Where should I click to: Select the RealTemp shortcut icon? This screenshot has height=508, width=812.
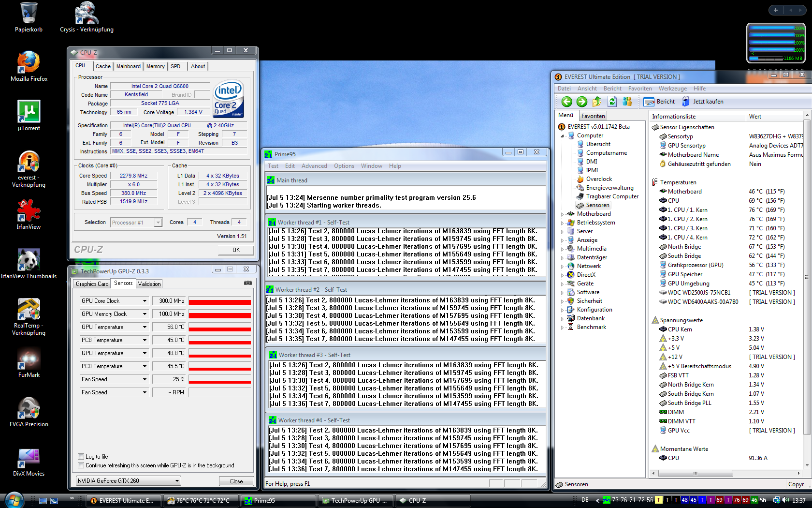click(x=29, y=317)
